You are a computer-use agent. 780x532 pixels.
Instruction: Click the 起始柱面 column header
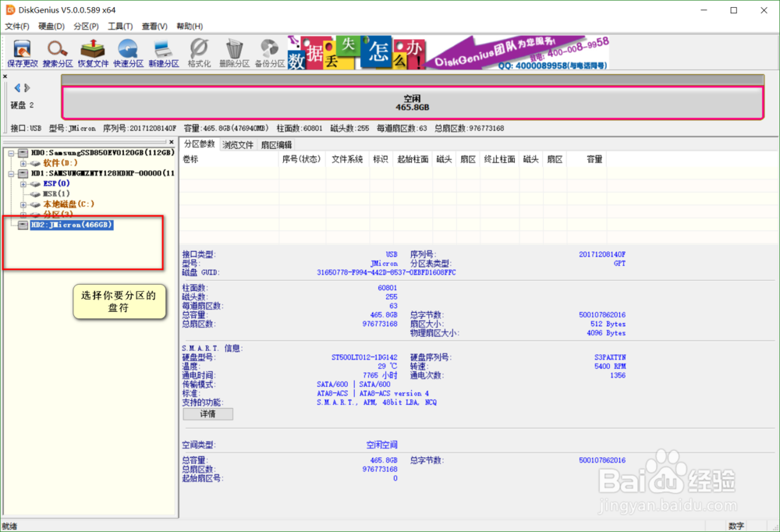[413, 159]
